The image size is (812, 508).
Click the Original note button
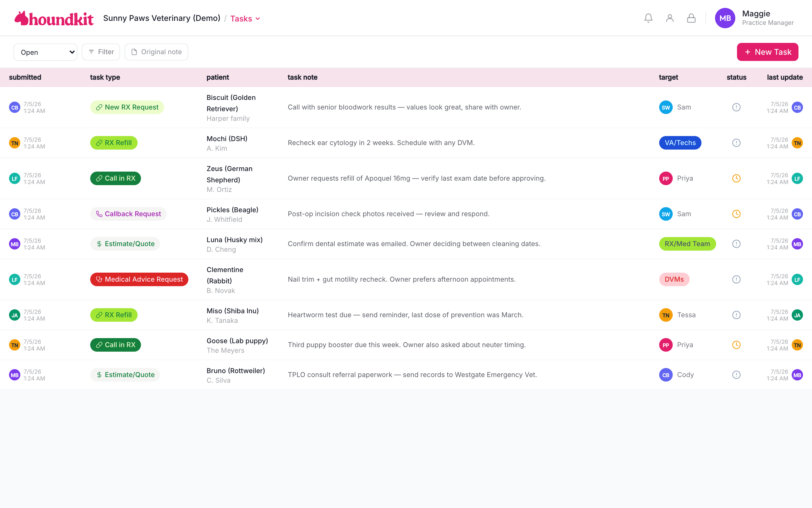tap(156, 52)
